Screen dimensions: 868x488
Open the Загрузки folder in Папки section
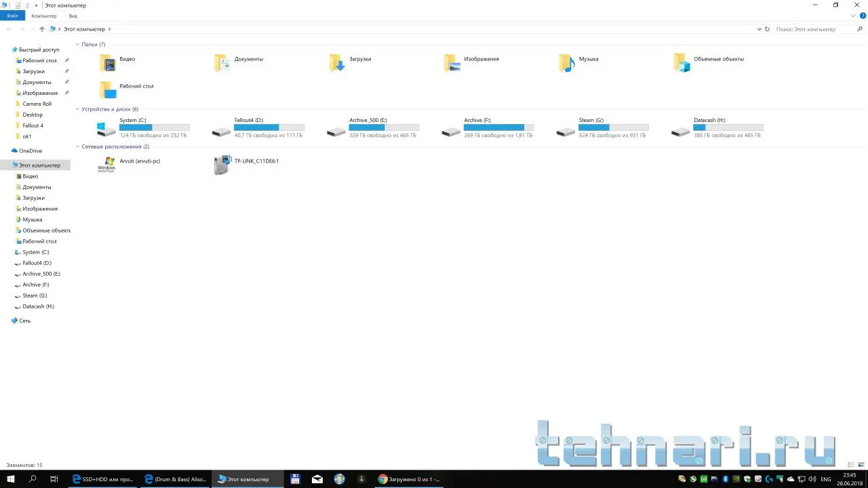337,63
